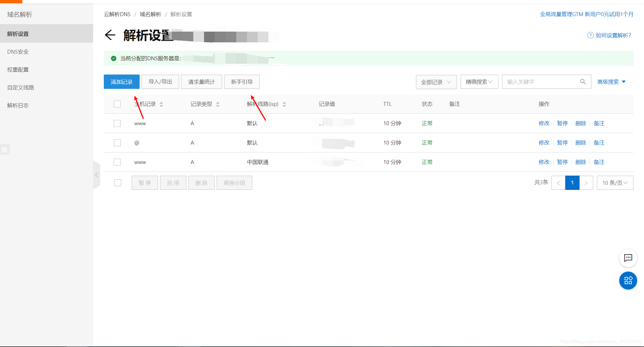The image size is (644, 347).
Task: Click the @ host record cell
Action: (x=137, y=143)
